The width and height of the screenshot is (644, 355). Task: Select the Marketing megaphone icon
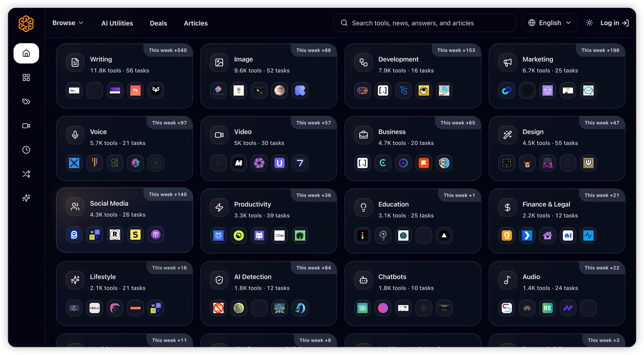[x=507, y=62]
